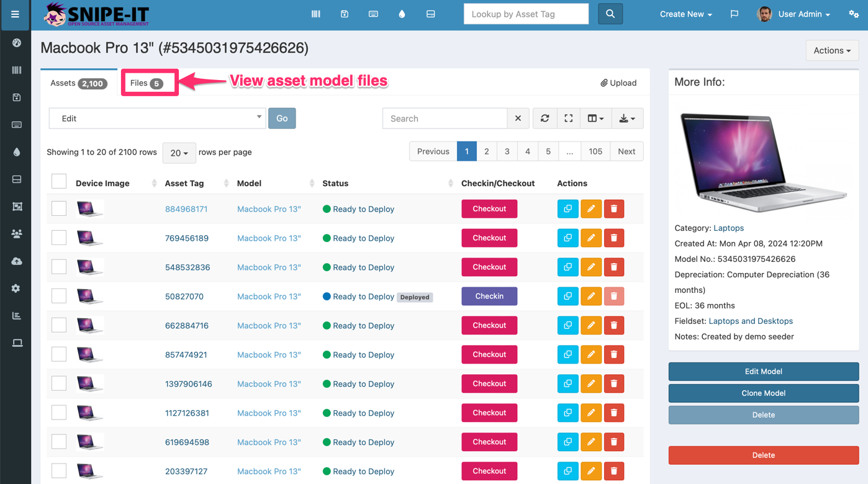Click the Clone Model button
This screenshot has width=868, height=484.
[764, 393]
